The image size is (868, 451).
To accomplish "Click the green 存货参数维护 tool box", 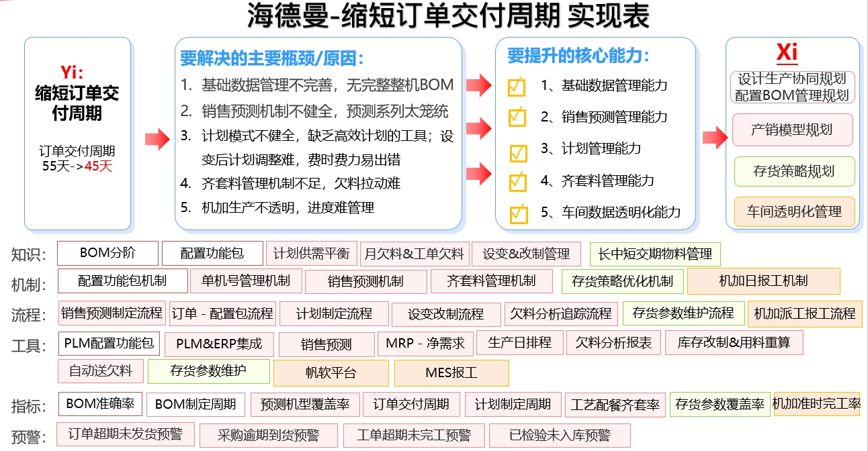I will point(209,371).
